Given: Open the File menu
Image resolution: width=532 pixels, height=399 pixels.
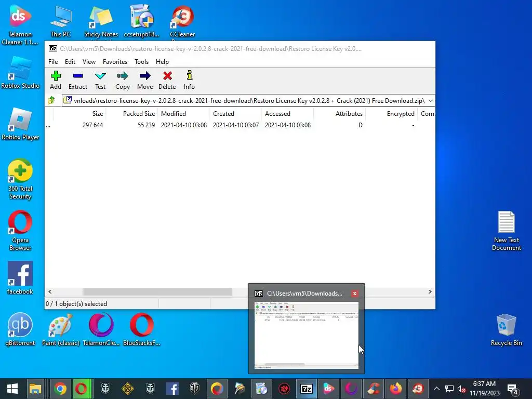Looking at the screenshot, I should (x=53, y=62).
